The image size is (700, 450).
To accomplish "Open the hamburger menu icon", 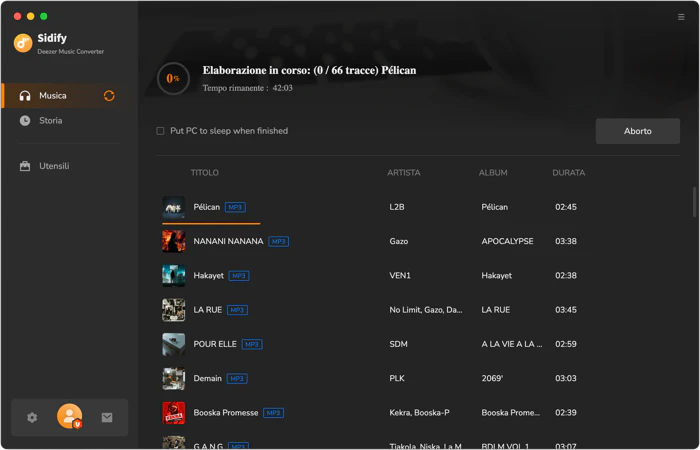I will coord(681,17).
